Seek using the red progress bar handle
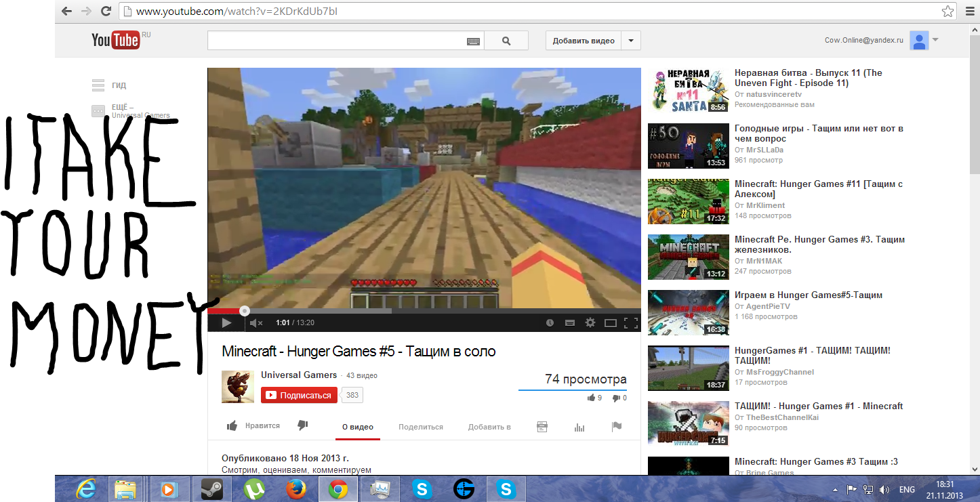Screen dimensions: 980x502 coord(245,311)
